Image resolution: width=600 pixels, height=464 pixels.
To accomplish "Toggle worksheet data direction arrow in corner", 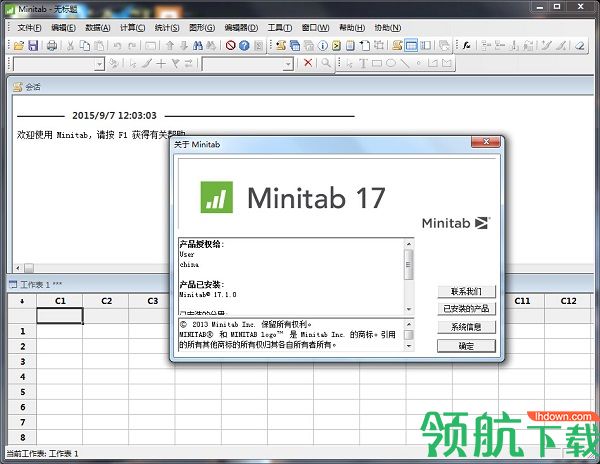I will coord(22,301).
